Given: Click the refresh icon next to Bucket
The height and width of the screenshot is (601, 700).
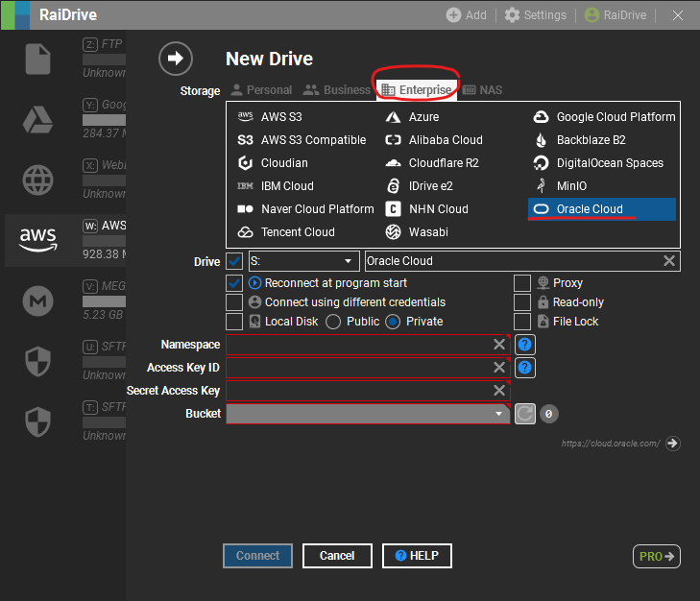Looking at the screenshot, I should coord(525,414).
